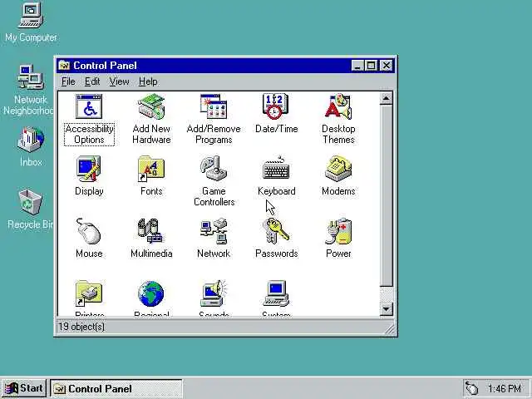Select the Inbox desktop icon

(x=31, y=140)
